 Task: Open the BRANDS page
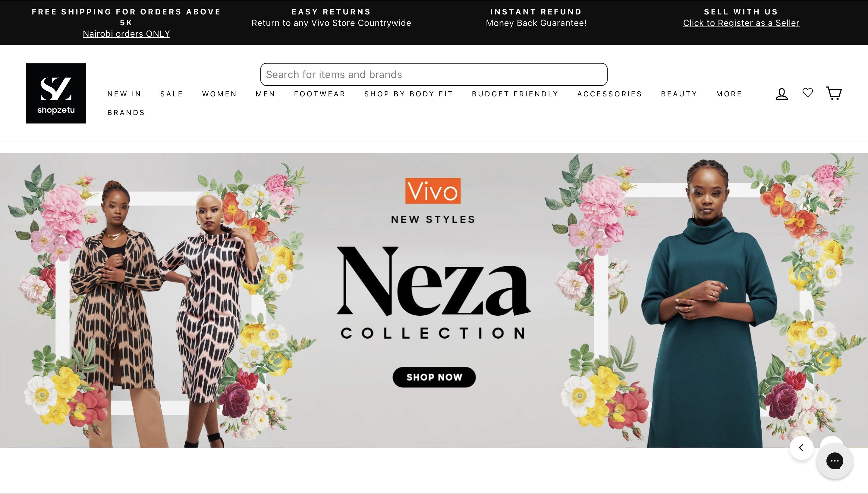126,113
